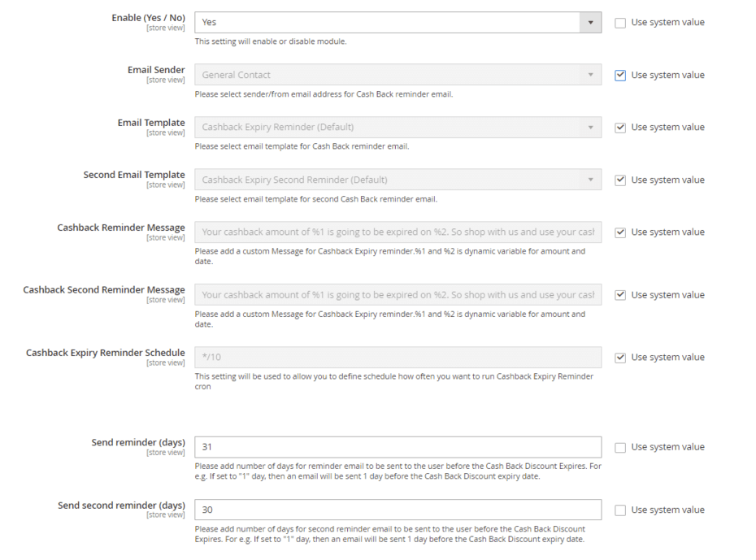Expand the Second Email Template dropdown

point(398,180)
